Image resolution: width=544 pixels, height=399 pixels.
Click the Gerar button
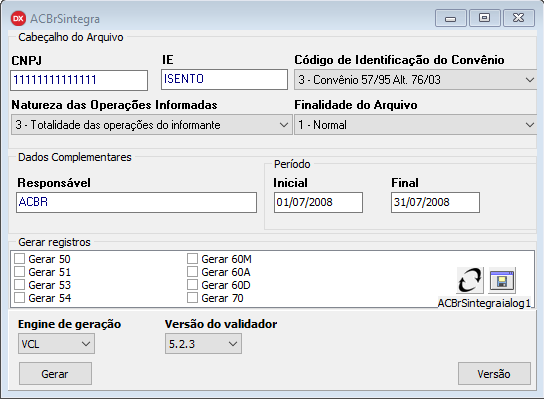[56, 374]
